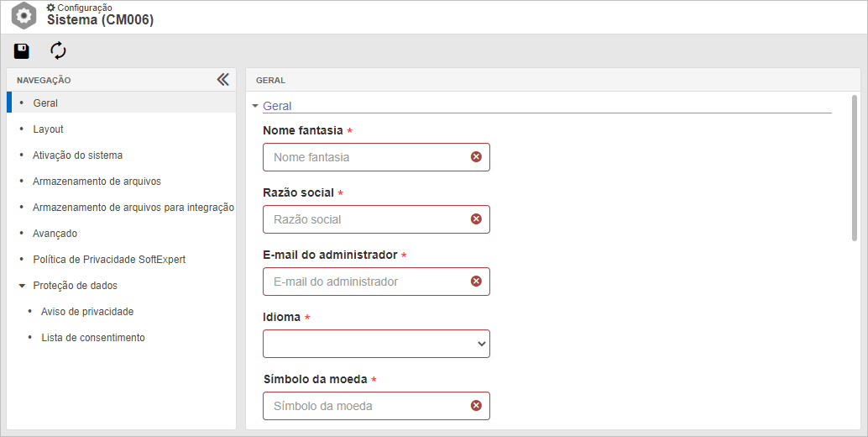Screen dimensions: 868x437
Task: Collapse the Geral section triangle
Action: click(255, 106)
